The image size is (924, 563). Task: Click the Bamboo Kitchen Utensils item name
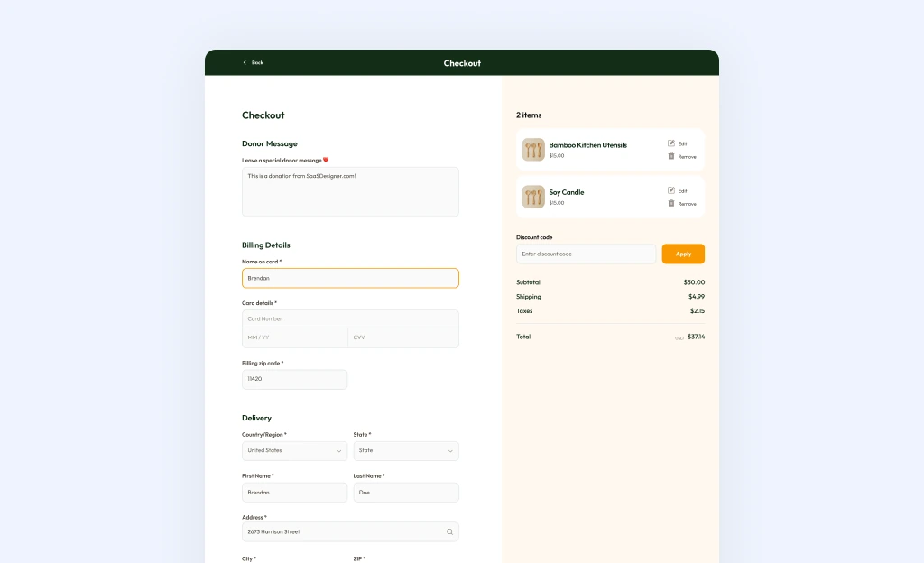pos(588,145)
